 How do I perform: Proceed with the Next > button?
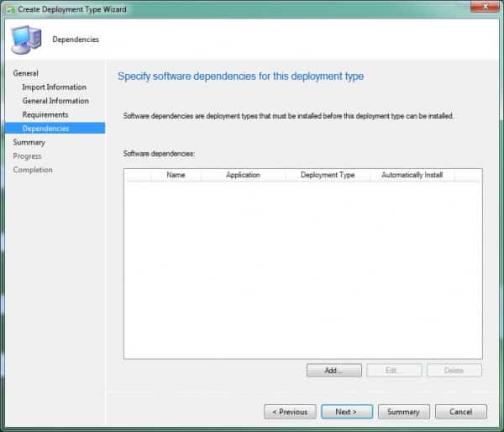[346, 412]
